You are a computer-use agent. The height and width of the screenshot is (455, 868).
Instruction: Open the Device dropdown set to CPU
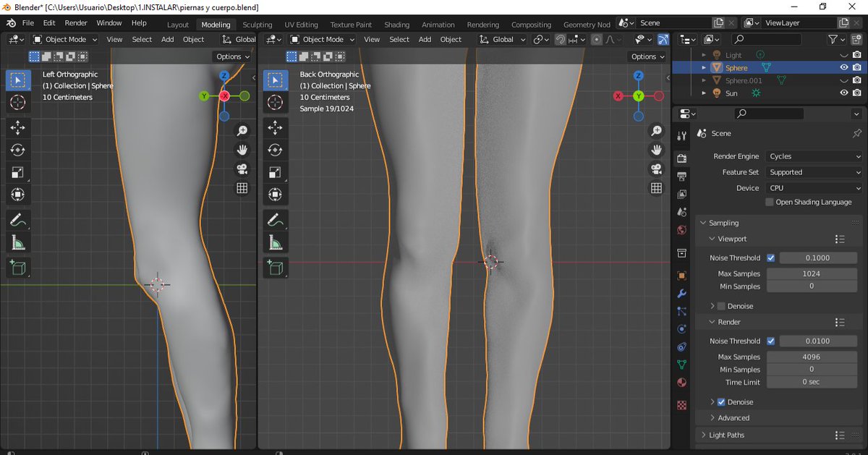coord(814,188)
